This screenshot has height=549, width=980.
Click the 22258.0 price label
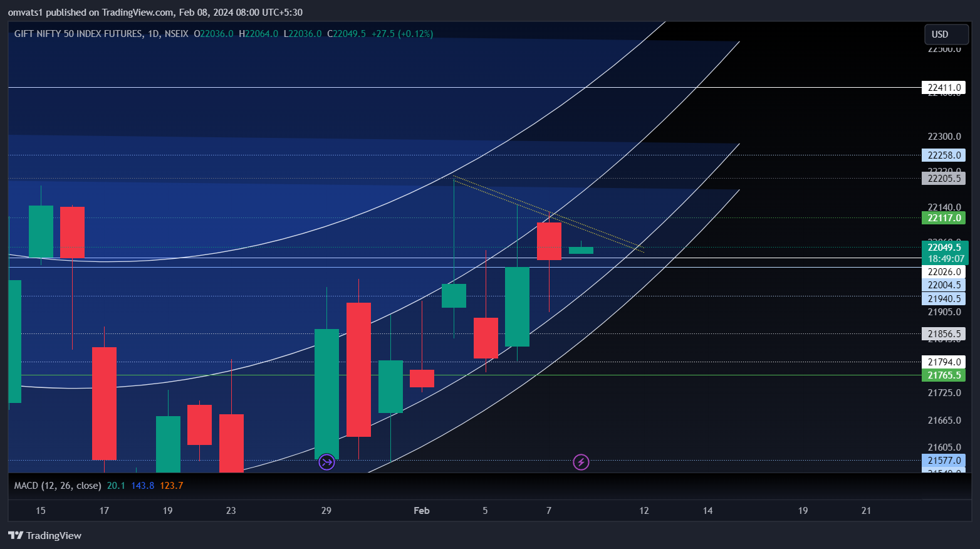[x=944, y=155]
